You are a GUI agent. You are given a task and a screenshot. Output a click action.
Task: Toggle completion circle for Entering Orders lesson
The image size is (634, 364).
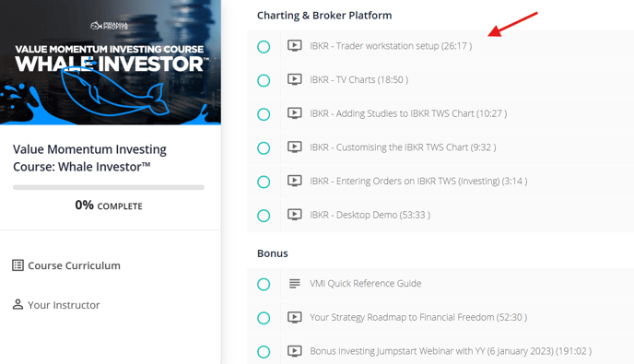(x=264, y=182)
